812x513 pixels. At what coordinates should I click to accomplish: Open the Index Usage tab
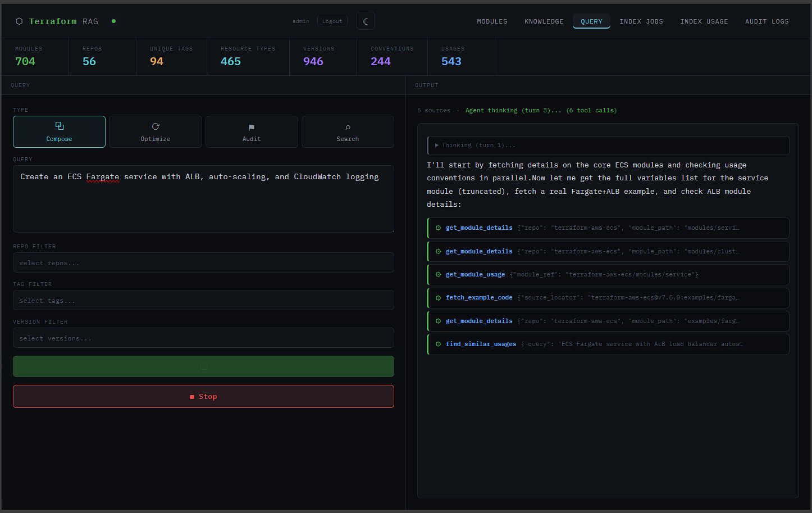click(704, 21)
